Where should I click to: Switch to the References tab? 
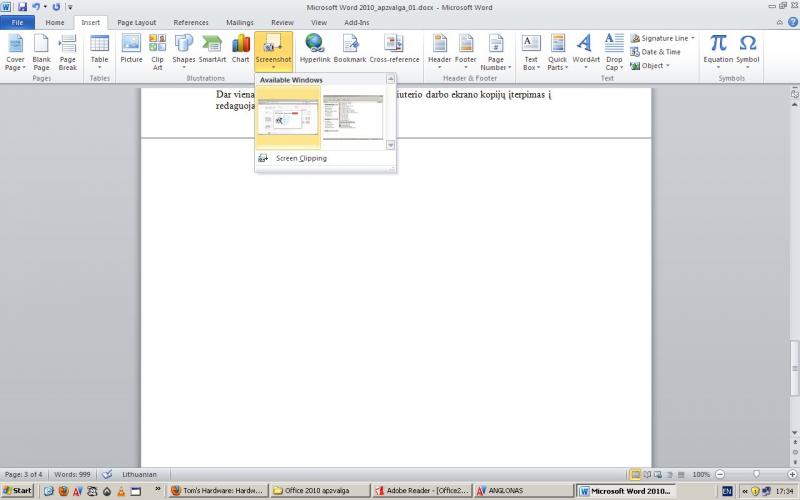(x=191, y=22)
